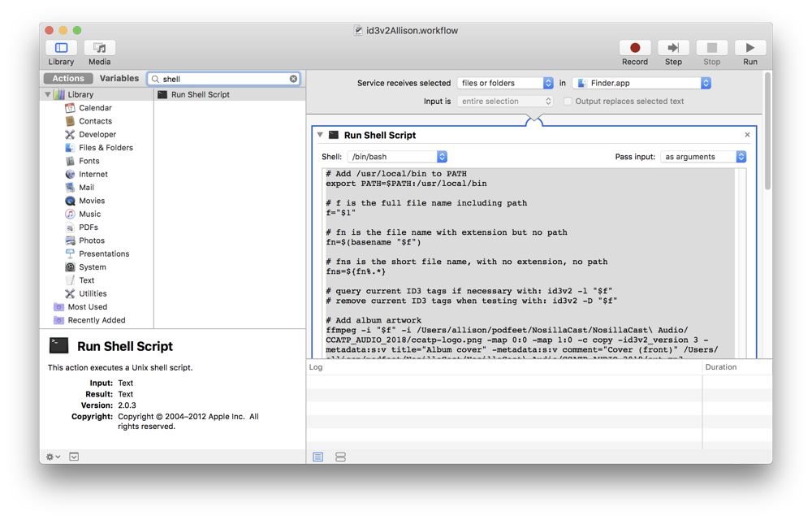Collapse the Run Shell Script action triangle

[x=320, y=135]
